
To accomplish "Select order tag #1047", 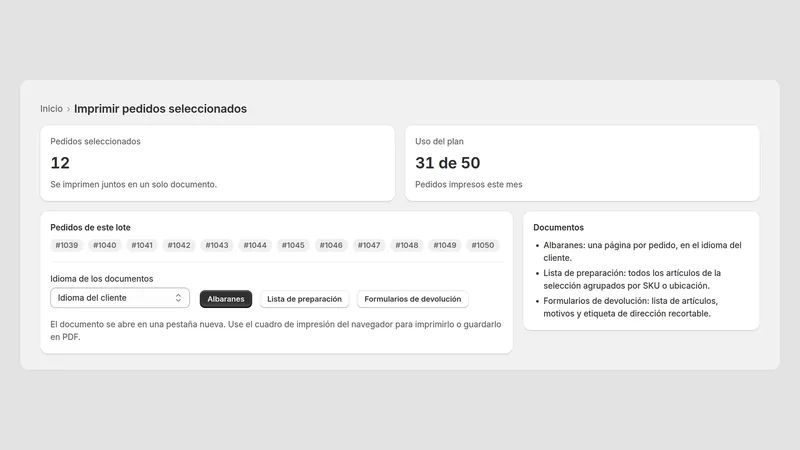I will (369, 245).
